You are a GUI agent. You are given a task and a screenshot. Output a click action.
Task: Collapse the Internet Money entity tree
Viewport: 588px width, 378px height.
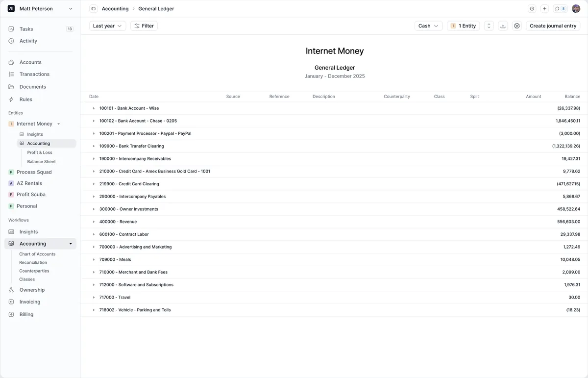pos(59,124)
